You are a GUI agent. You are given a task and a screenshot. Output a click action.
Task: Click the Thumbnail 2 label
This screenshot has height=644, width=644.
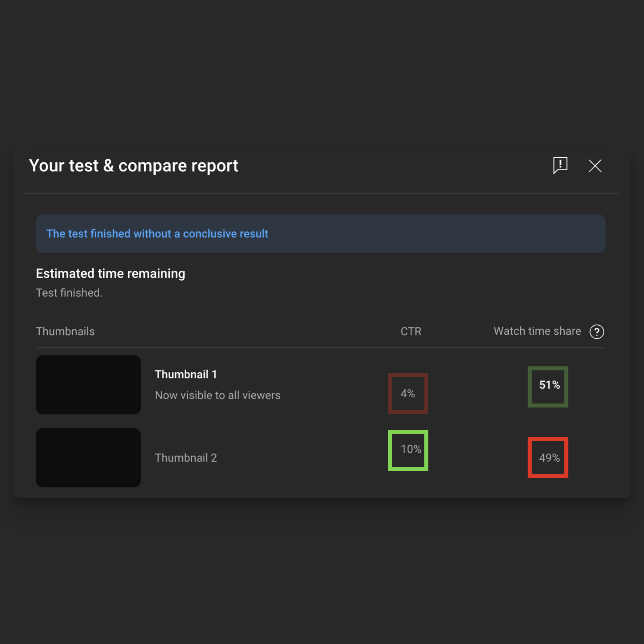point(186,458)
